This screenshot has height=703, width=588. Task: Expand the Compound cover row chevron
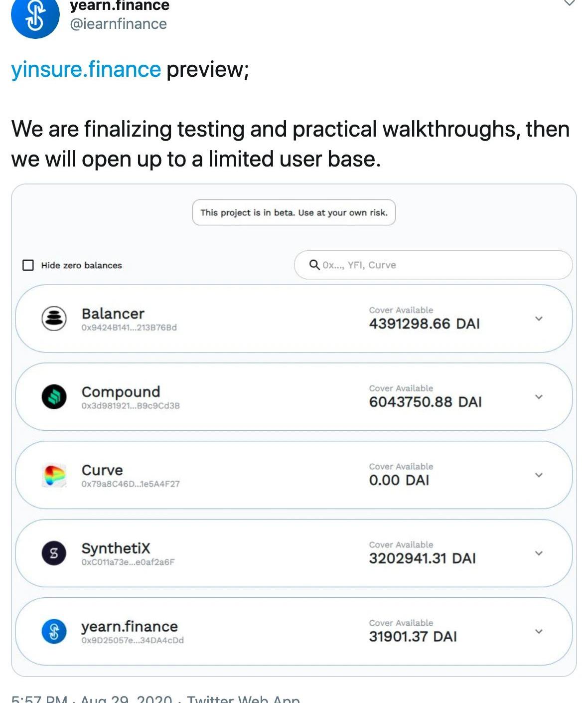pyautogui.click(x=539, y=397)
